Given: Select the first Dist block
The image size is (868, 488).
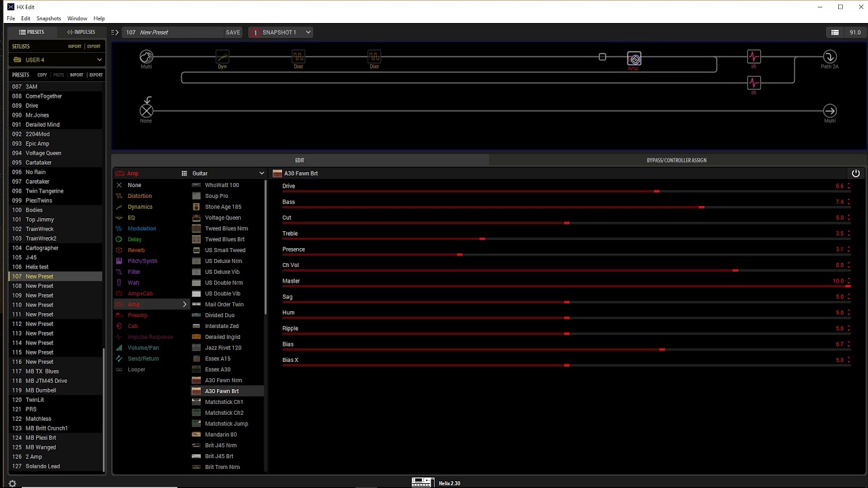Looking at the screenshot, I should coord(298,56).
